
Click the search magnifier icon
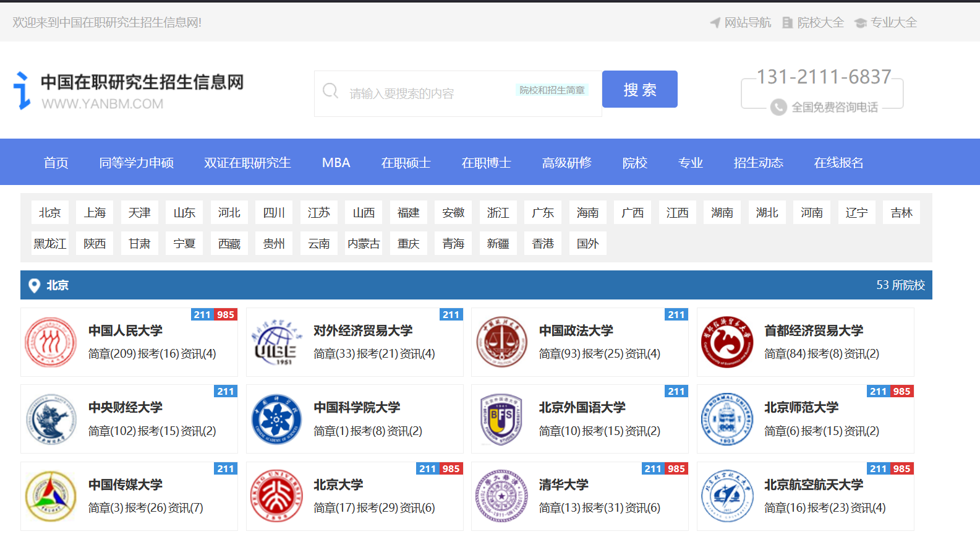point(331,91)
